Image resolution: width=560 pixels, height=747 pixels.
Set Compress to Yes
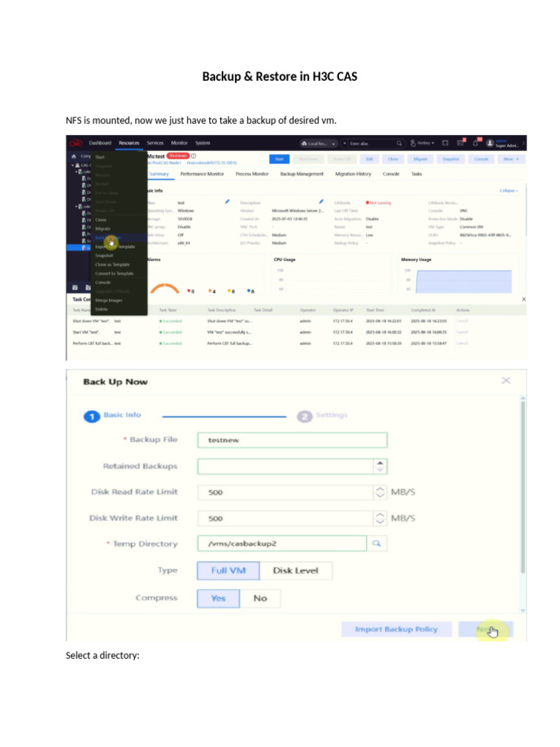218,598
